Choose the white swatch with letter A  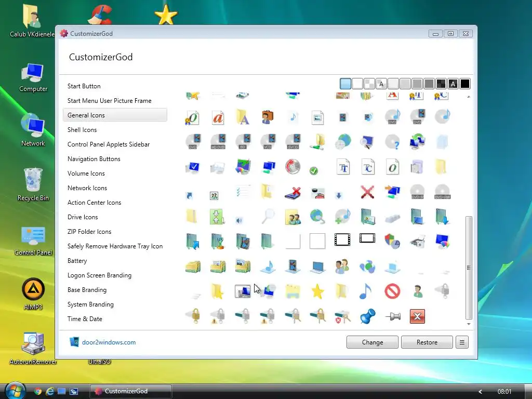(x=381, y=84)
